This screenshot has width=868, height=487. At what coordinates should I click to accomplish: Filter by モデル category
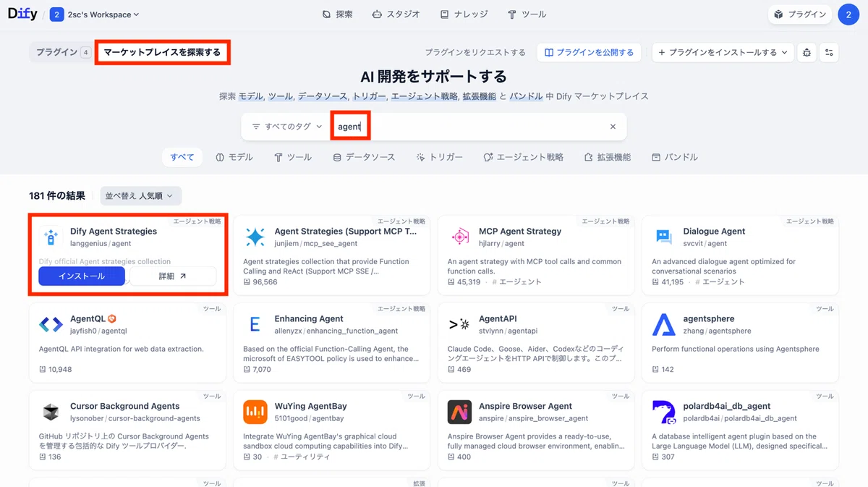234,157
